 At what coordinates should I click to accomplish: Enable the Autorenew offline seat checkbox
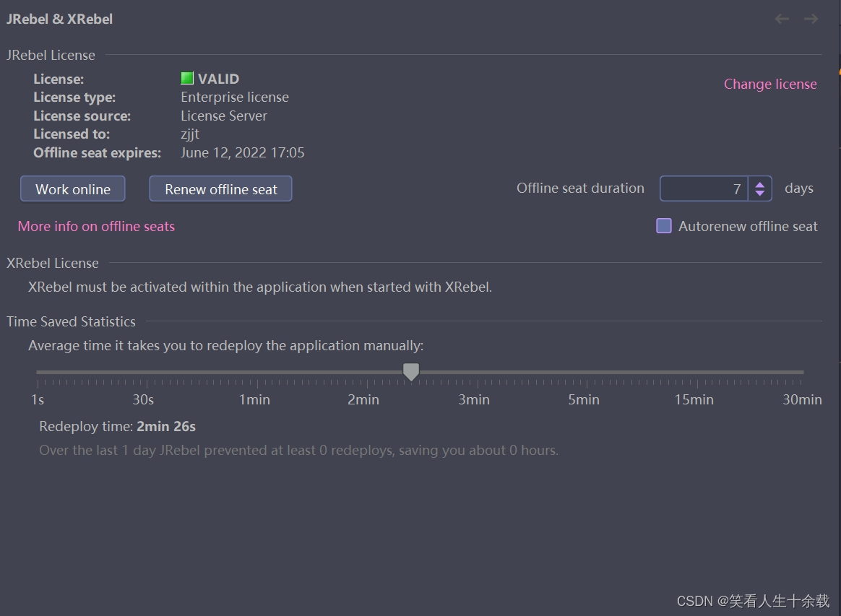point(664,226)
